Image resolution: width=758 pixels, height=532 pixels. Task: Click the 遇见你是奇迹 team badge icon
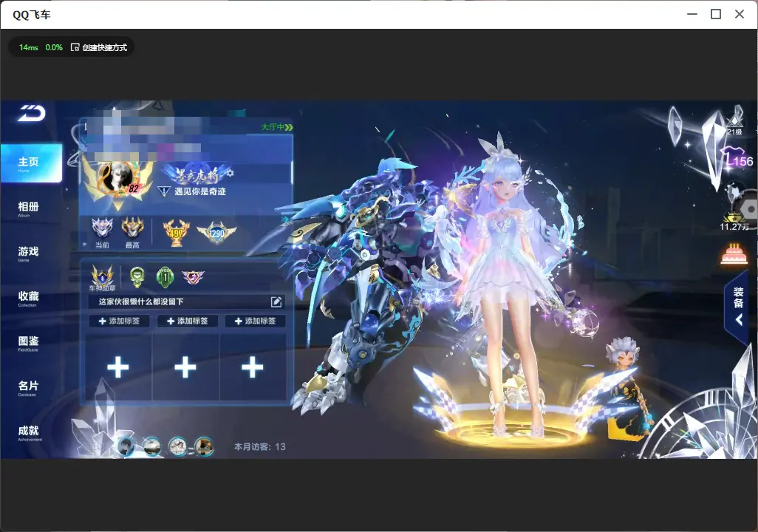(x=164, y=191)
